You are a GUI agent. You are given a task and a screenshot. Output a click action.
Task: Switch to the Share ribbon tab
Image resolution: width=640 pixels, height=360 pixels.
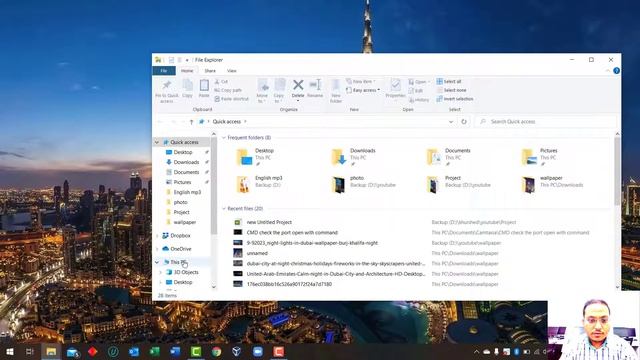(x=210, y=71)
